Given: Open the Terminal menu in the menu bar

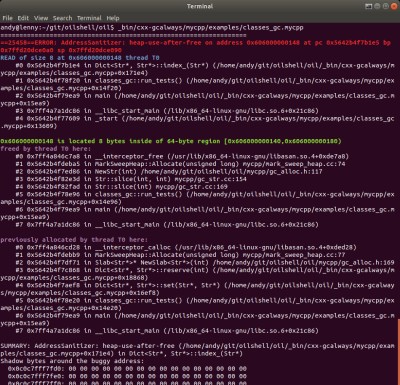Looking at the screenshot, I should coord(89,18).
